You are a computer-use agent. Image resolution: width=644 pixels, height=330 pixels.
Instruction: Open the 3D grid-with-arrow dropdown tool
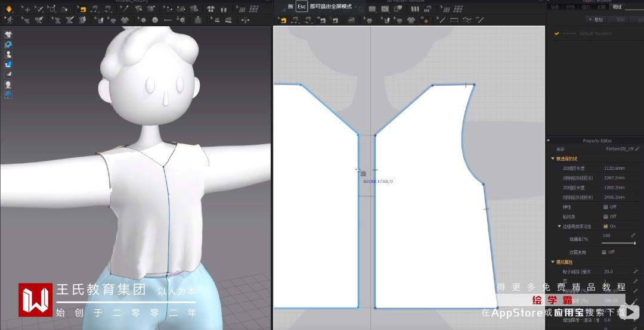pos(241,9)
